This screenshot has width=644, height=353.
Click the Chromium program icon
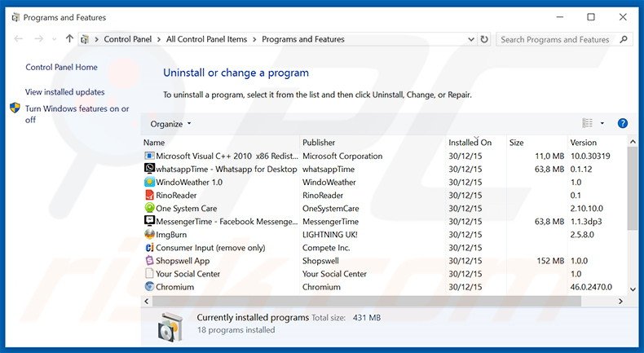click(149, 286)
